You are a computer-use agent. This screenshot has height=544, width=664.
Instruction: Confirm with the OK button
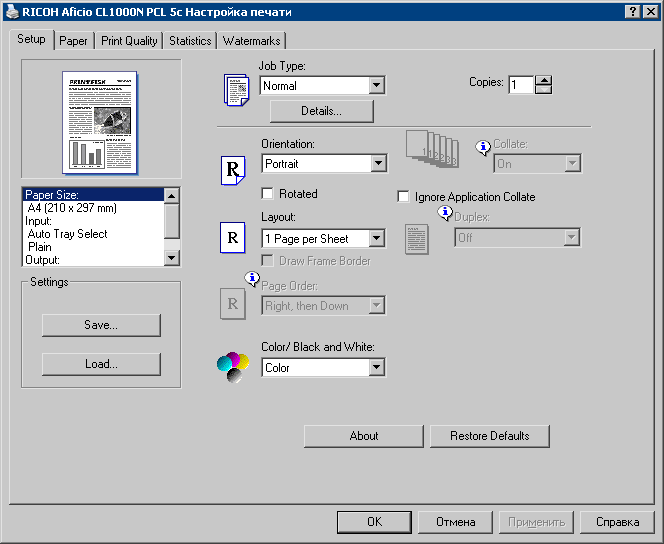coord(374,522)
